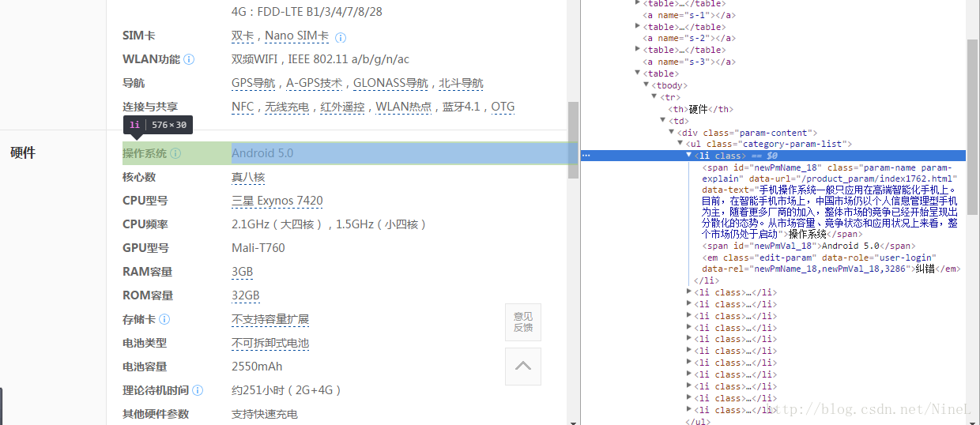The width and height of the screenshot is (980, 425).
Task: Open the Nano SIM卡 link
Action: click(297, 36)
